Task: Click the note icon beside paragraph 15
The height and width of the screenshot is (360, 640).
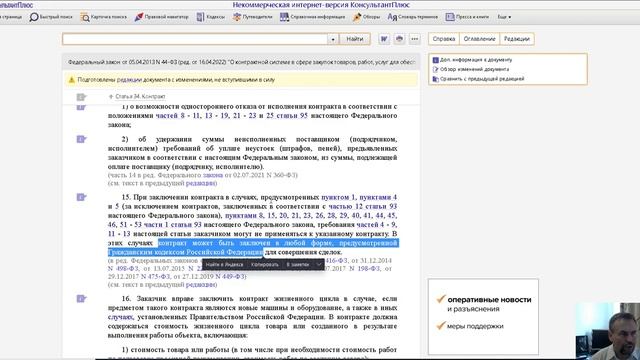Action: click(x=81, y=197)
